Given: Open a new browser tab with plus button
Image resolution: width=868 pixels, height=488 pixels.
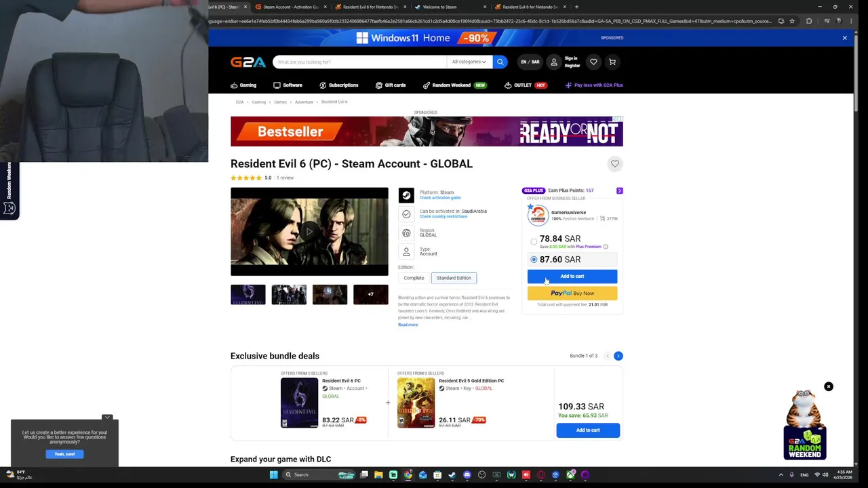Looking at the screenshot, I should tap(576, 7).
